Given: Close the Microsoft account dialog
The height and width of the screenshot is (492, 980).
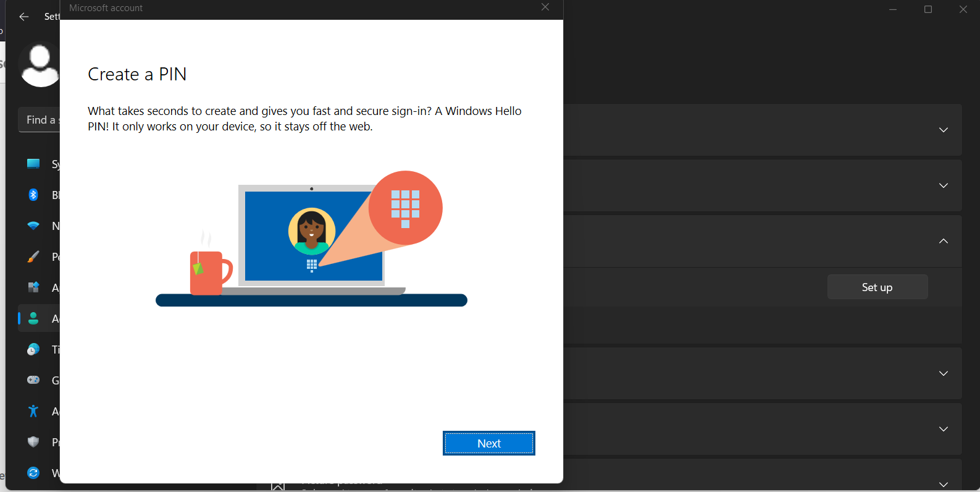Looking at the screenshot, I should pyautogui.click(x=545, y=7).
